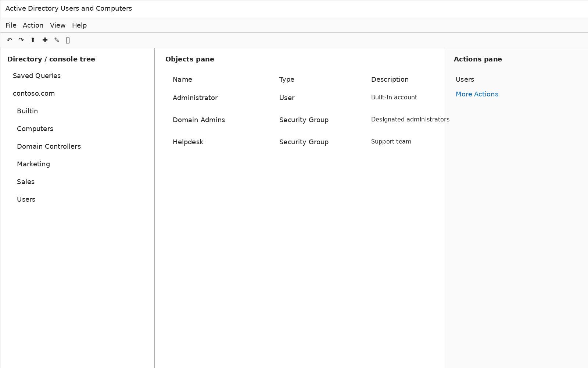Click Security Group type in Helpdesk row
Image resolution: width=588 pixels, height=368 pixels.
[x=304, y=142]
